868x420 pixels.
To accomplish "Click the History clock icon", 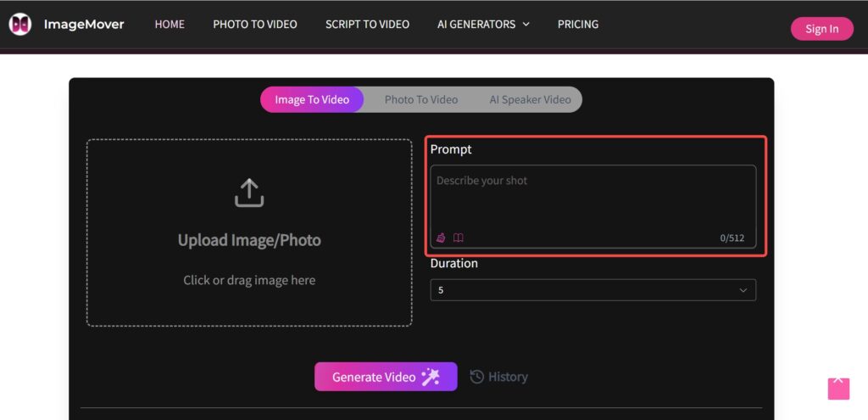I will [x=476, y=377].
